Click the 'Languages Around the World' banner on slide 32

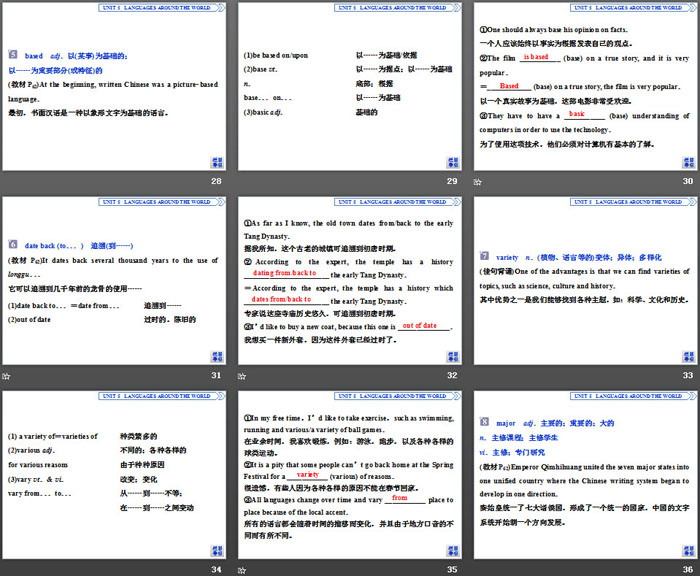tap(397, 202)
